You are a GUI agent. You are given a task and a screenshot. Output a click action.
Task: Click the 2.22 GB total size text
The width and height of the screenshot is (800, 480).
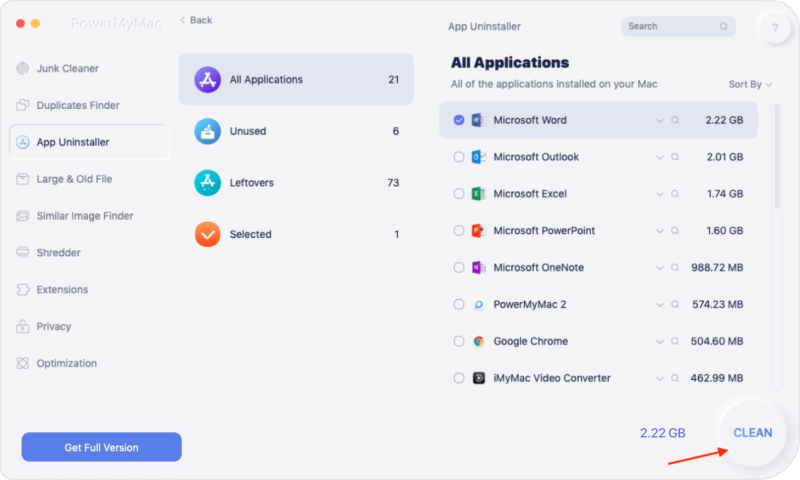click(662, 433)
